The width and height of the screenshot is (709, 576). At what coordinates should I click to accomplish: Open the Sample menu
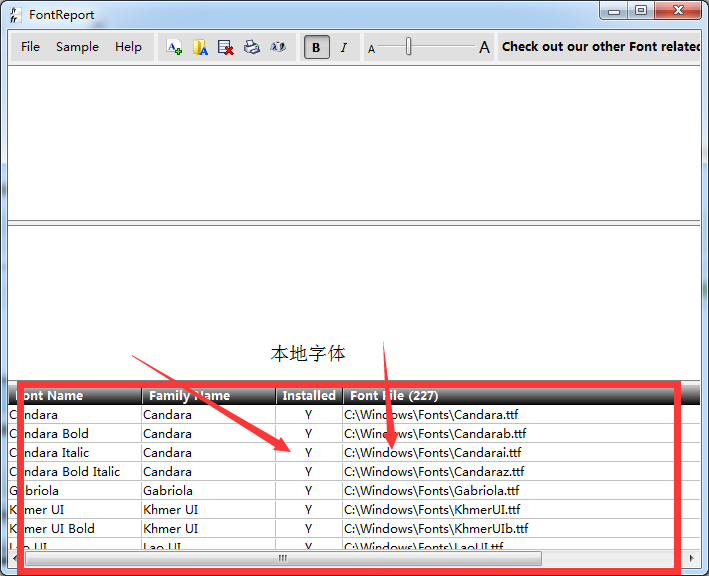tap(77, 47)
